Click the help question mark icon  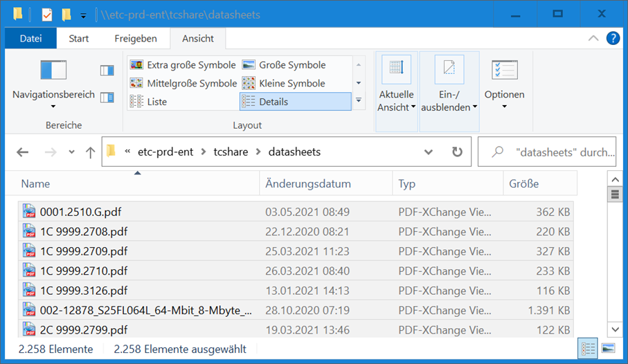coord(613,39)
